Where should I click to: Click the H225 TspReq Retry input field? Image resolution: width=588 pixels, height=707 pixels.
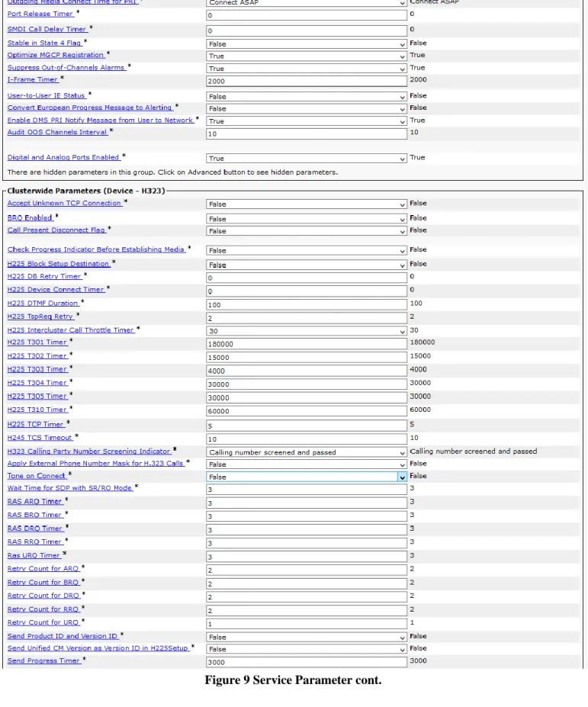[307, 318]
